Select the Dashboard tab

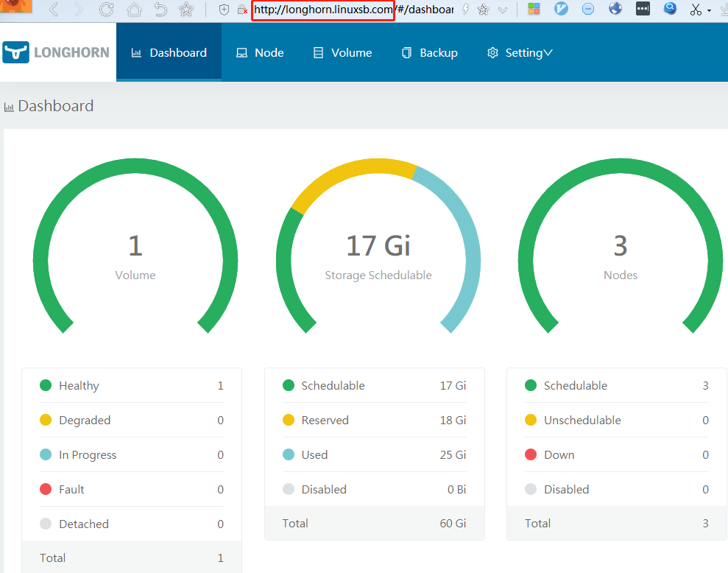pyautogui.click(x=169, y=52)
